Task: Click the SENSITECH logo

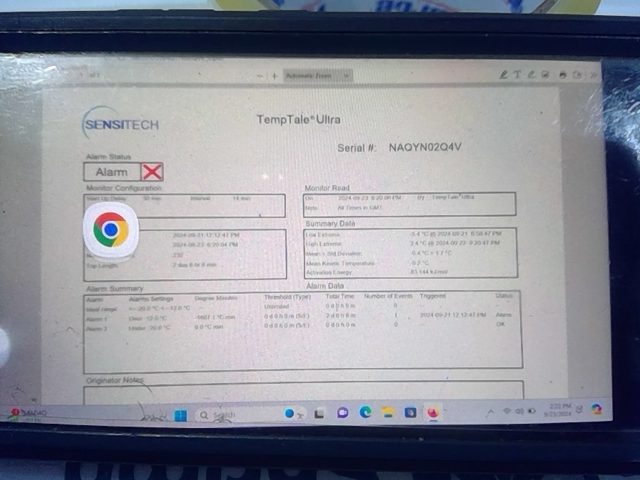Action: point(121,124)
